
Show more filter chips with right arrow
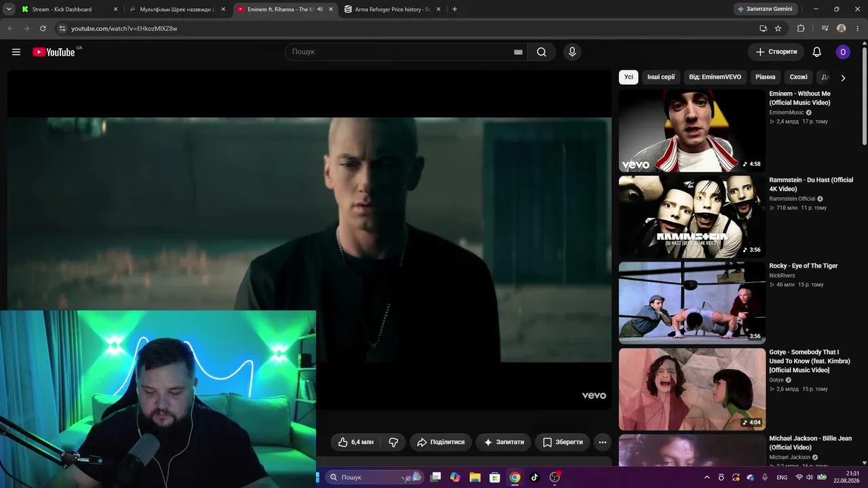pyautogui.click(x=843, y=78)
